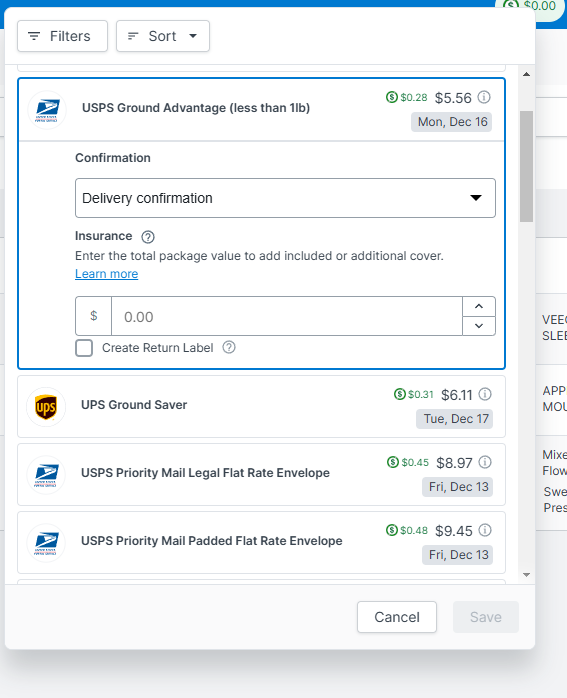The height and width of the screenshot is (698, 567).
Task: Click the $0.45 savings badge
Action: 408,463
